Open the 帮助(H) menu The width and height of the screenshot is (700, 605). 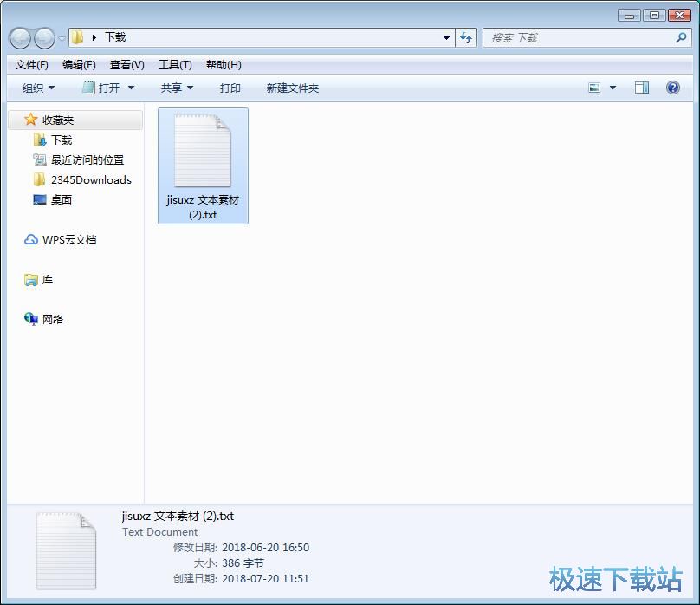point(224,65)
